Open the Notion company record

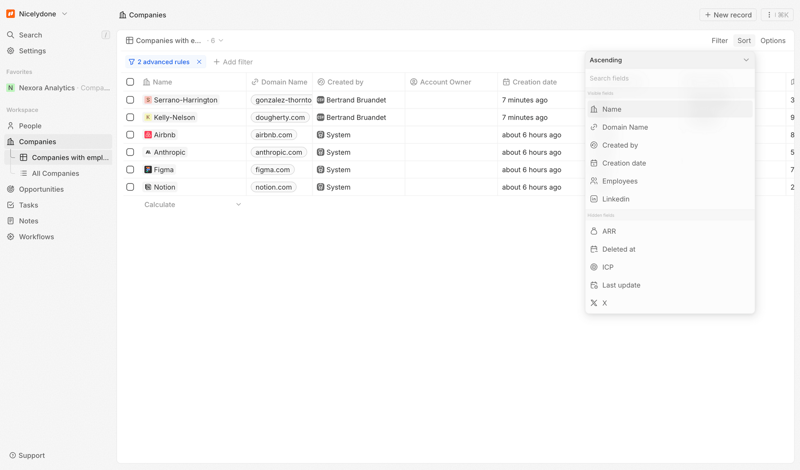[x=160, y=187]
